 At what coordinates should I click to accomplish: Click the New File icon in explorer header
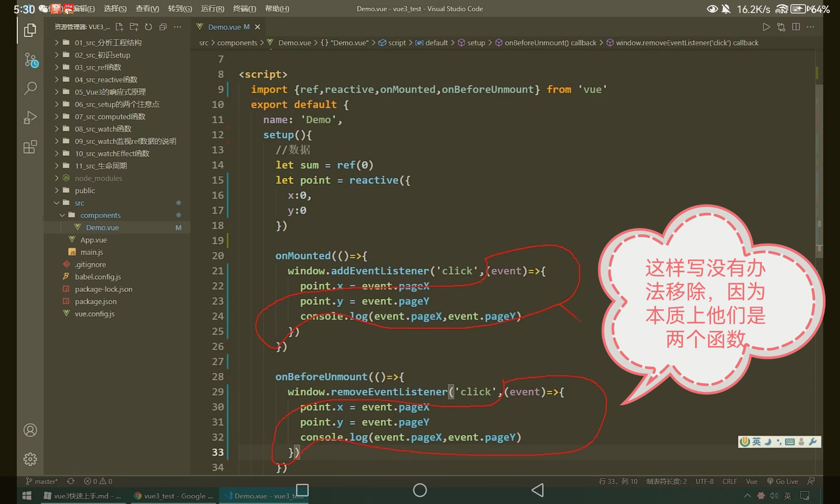[119, 27]
